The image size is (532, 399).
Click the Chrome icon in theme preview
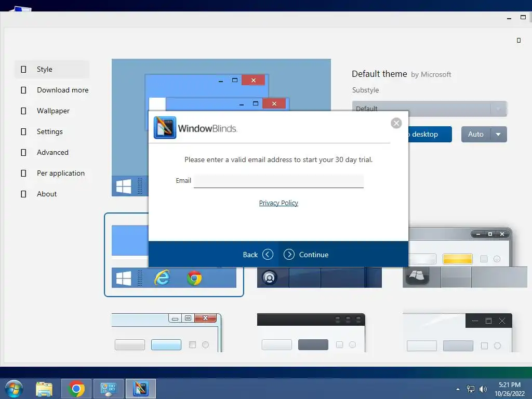194,278
